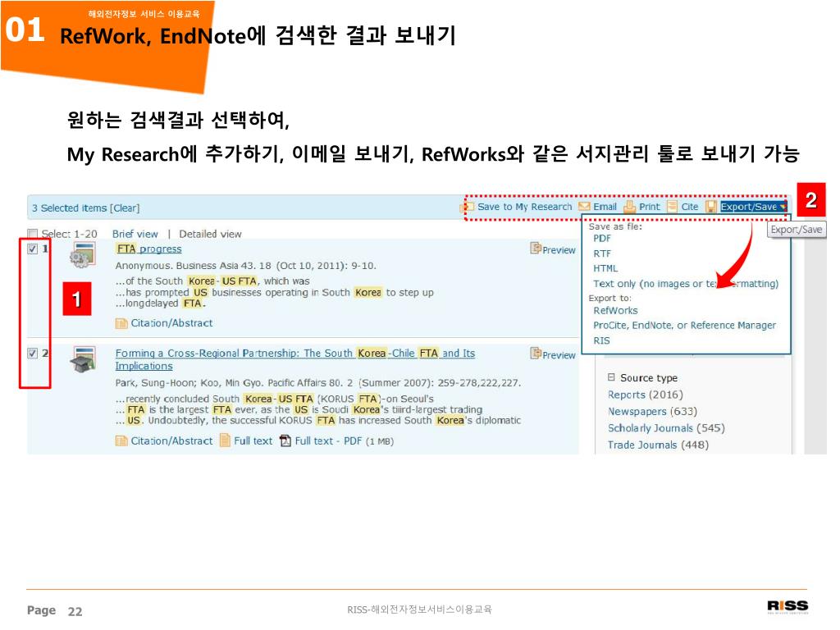This screenshot has width=840, height=630.
Task: Open Citation/Abstract of FTA progress
Action: (171, 323)
